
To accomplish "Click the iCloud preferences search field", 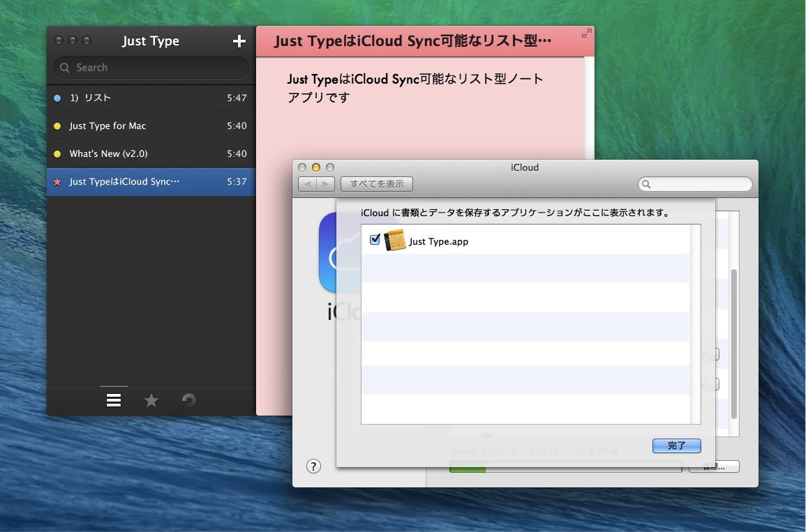I will [695, 184].
